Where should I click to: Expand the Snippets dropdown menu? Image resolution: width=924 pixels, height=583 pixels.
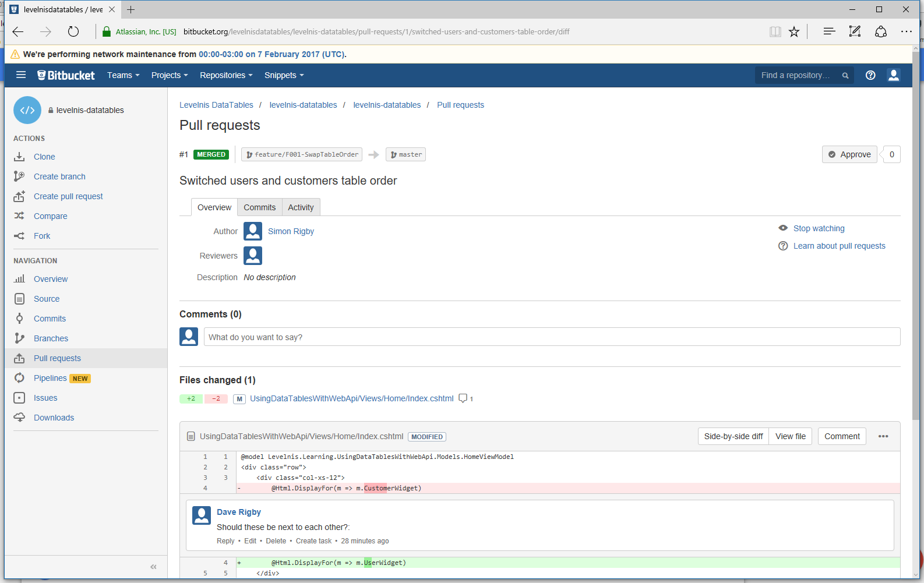[284, 75]
